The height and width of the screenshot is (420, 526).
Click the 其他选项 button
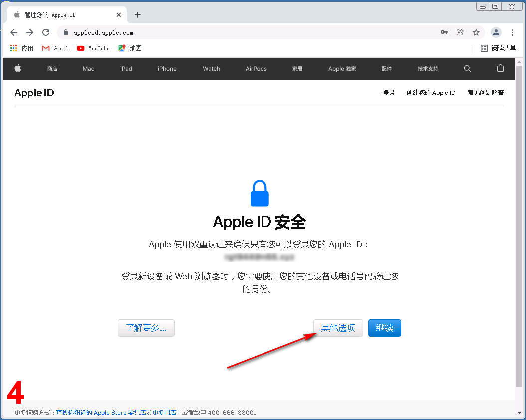click(x=338, y=328)
